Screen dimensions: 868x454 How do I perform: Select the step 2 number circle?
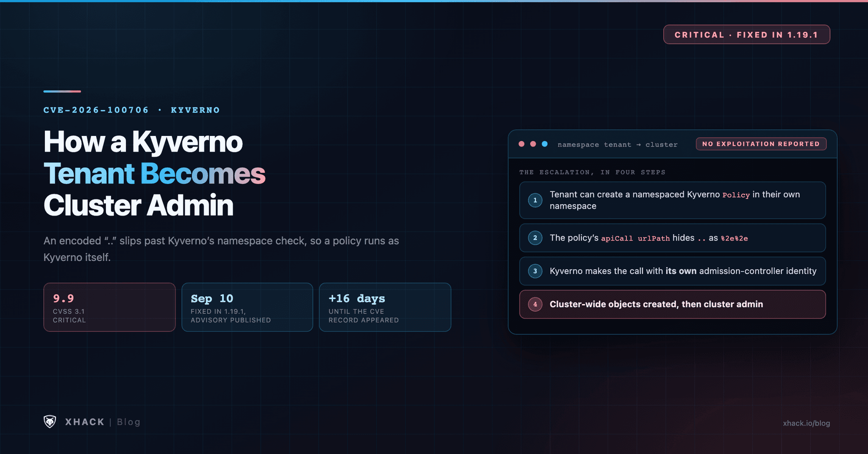coord(535,238)
